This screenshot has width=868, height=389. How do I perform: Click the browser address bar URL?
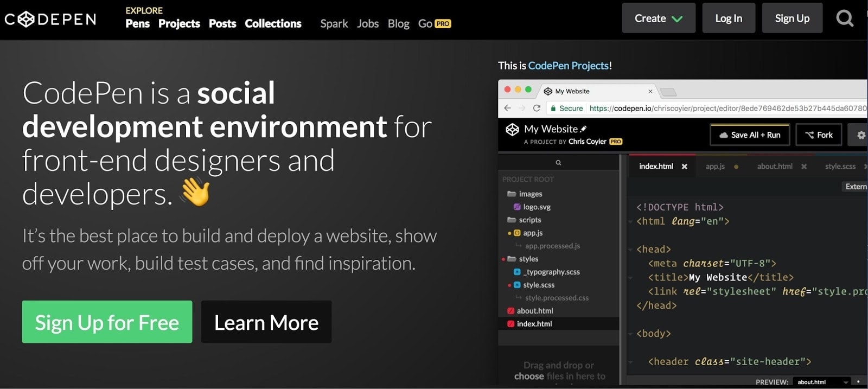728,108
